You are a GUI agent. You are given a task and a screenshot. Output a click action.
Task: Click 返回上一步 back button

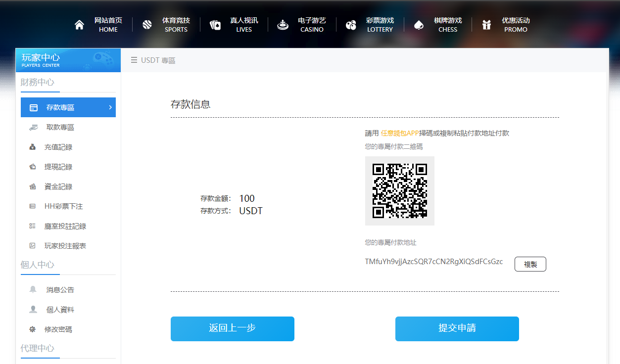(x=233, y=329)
